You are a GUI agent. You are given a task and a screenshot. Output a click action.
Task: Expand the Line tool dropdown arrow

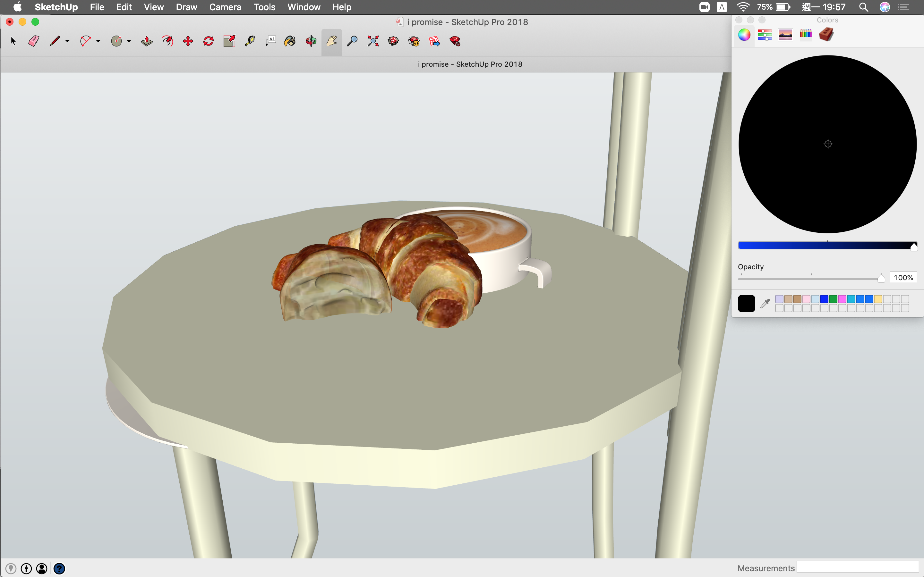68,41
